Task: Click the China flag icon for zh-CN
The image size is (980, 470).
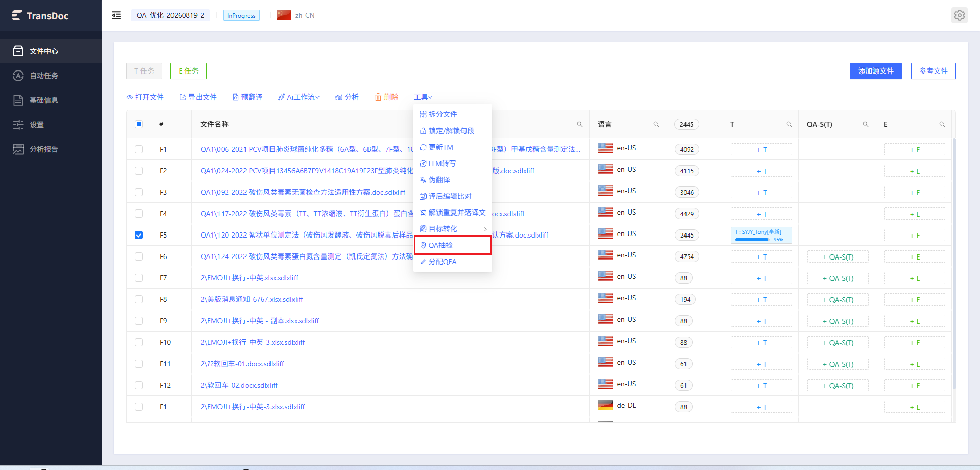Action: coord(284,15)
